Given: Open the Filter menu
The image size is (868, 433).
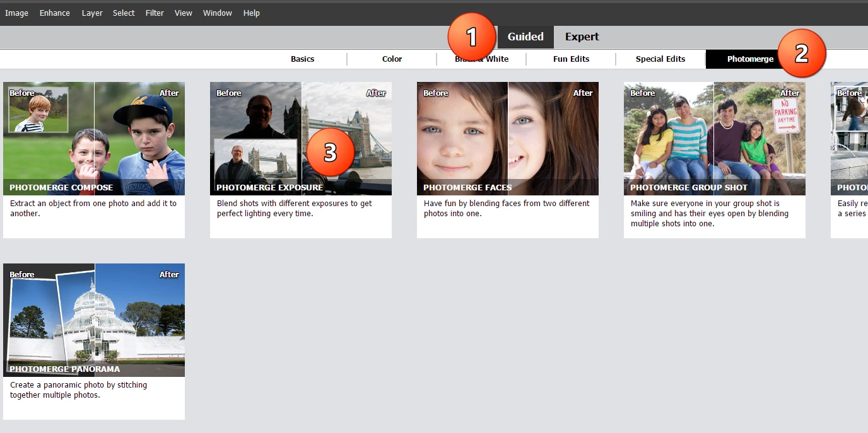Looking at the screenshot, I should click(x=155, y=13).
